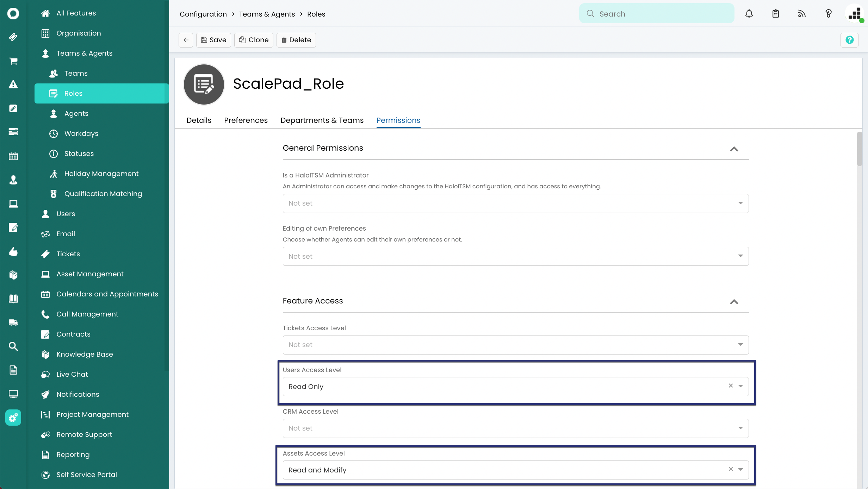Viewport: 868px width, 489px height.
Task: Click the page vertical scrollbar
Action: 860,149
